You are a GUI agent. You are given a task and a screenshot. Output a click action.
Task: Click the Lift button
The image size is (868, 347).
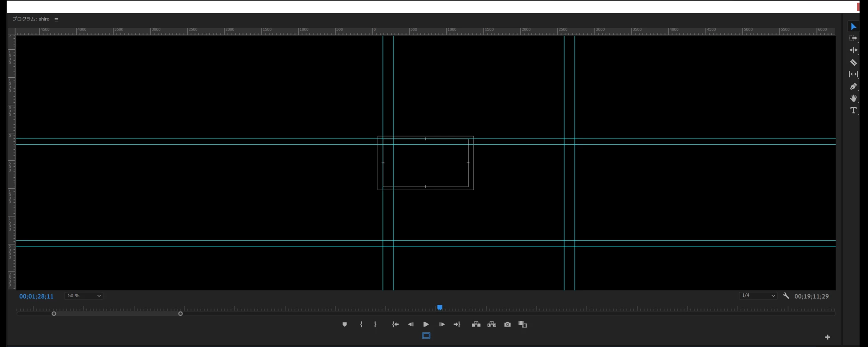(x=476, y=324)
